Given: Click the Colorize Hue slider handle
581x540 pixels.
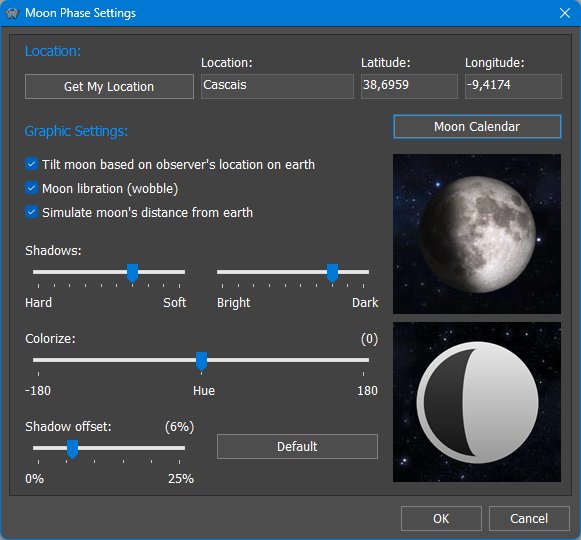Looking at the screenshot, I should [201, 361].
